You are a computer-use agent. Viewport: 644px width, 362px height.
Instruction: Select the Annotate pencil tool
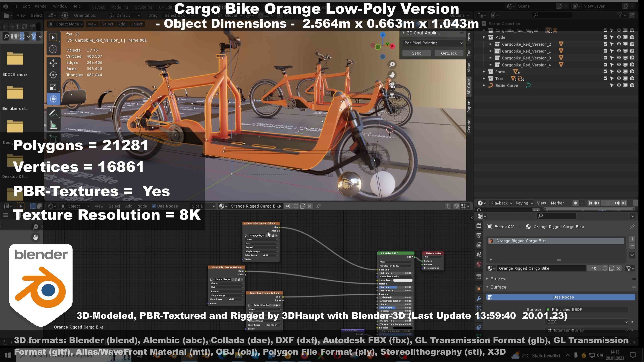(53, 113)
